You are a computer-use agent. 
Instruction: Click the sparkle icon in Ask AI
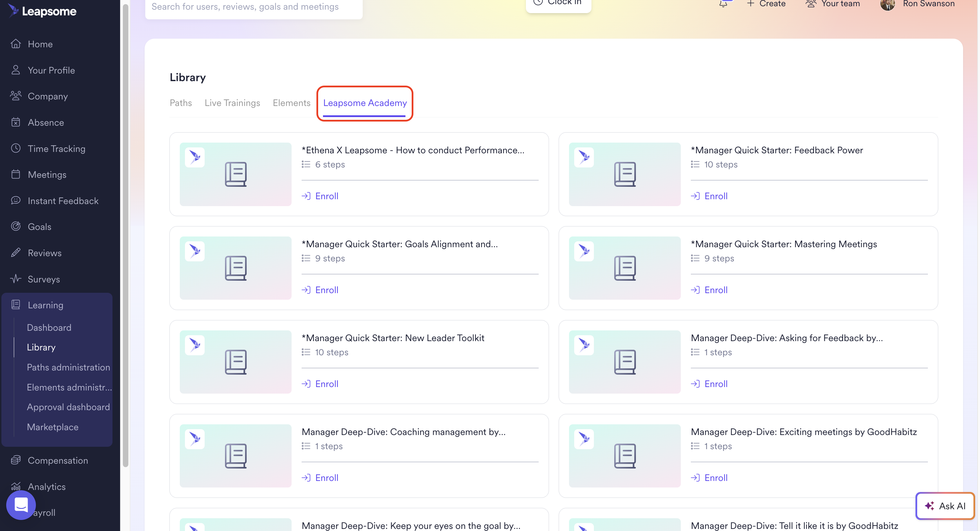pyautogui.click(x=929, y=506)
